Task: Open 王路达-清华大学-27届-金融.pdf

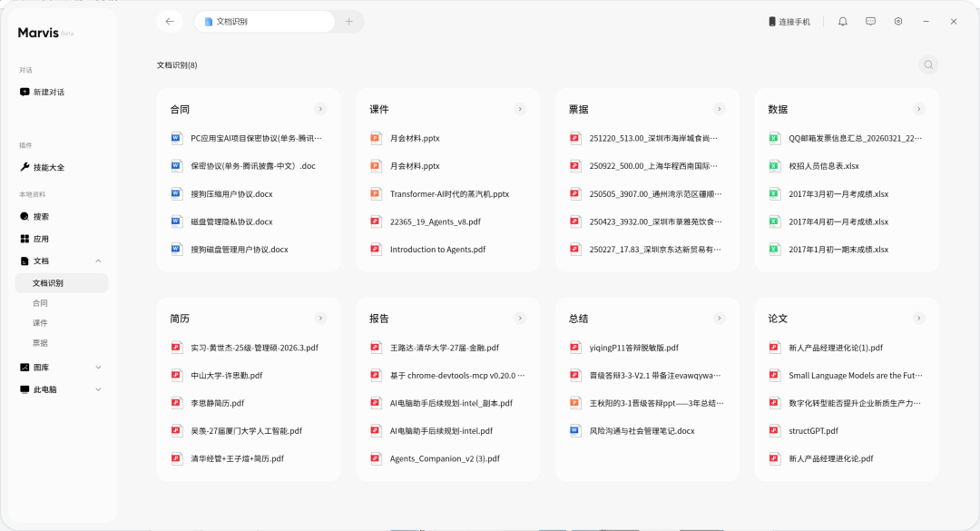Action: (445, 348)
